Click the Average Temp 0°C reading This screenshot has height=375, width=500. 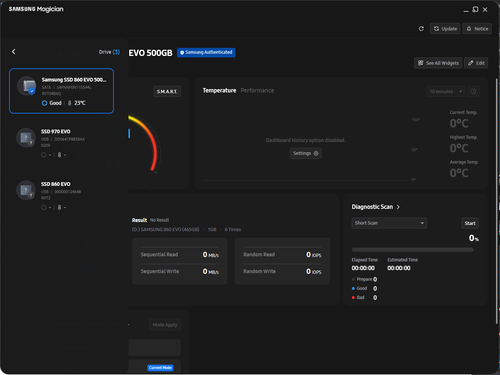[x=459, y=173]
